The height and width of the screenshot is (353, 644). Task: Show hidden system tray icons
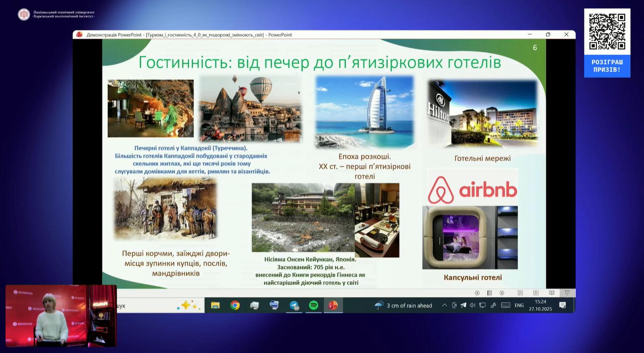pos(445,305)
